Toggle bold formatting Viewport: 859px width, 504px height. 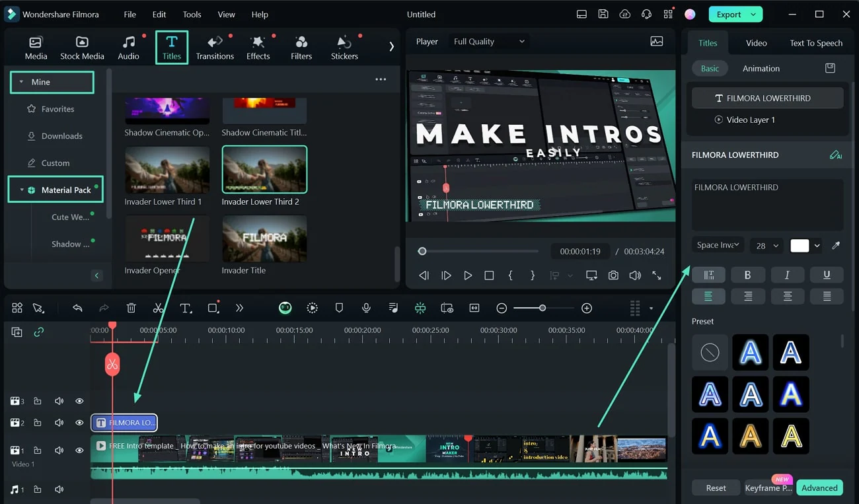point(747,275)
